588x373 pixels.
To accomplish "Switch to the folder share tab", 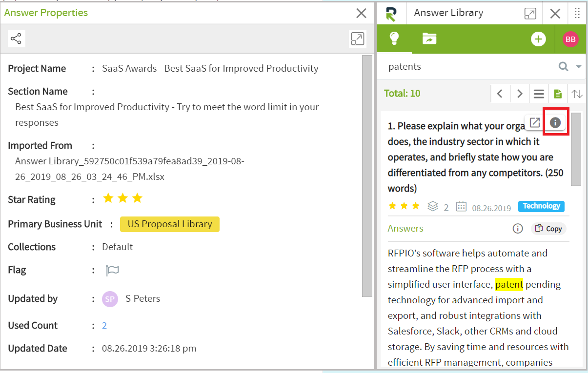I will tap(429, 39).
